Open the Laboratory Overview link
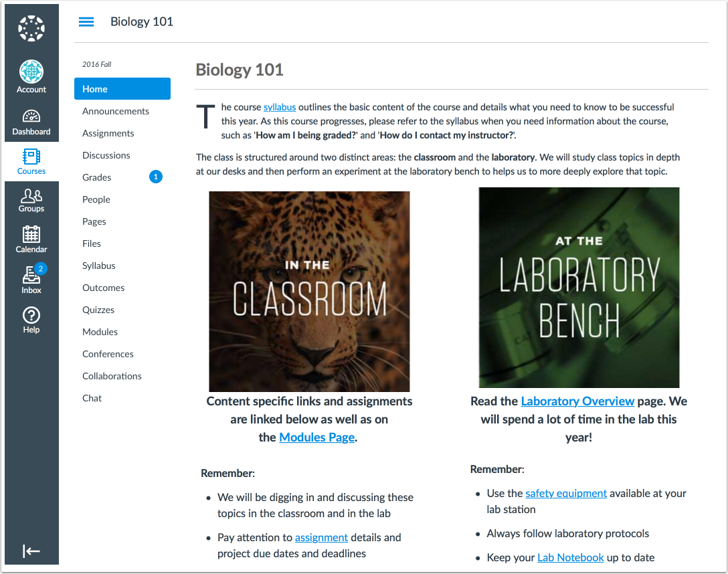 pos(577,401)
